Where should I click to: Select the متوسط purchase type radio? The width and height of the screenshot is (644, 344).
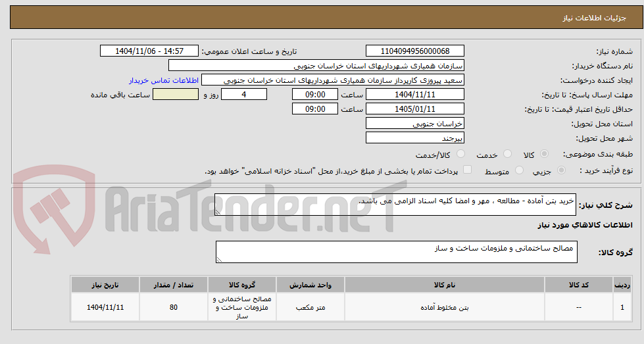point(519,170)
